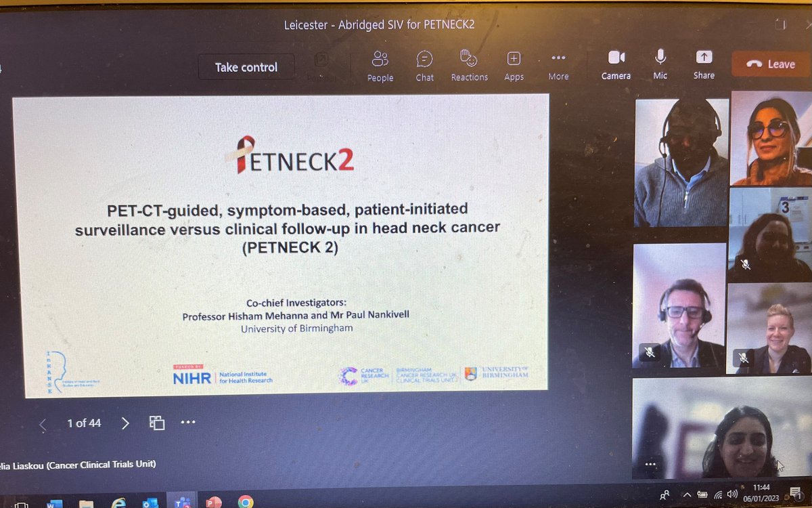The width and height of the screenshot is (812, 508).
Task: Switch to slide grid view
Action: pos(156,422)
